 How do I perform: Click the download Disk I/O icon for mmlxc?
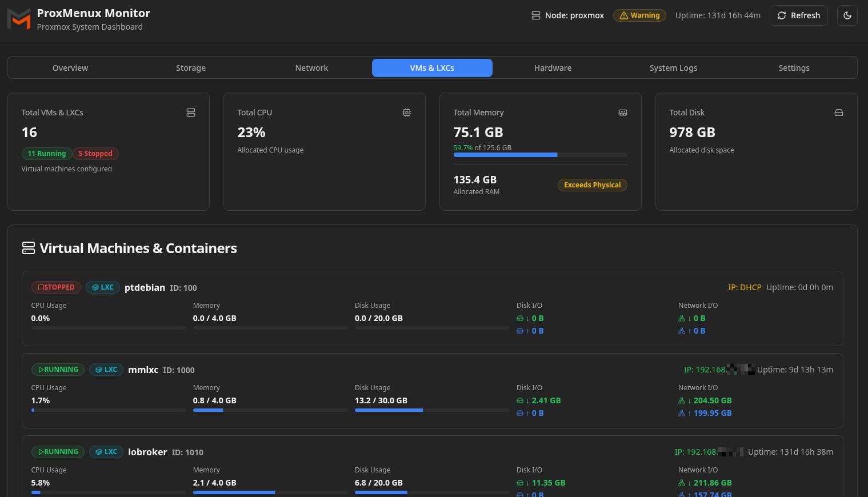[x=520, y=400]
